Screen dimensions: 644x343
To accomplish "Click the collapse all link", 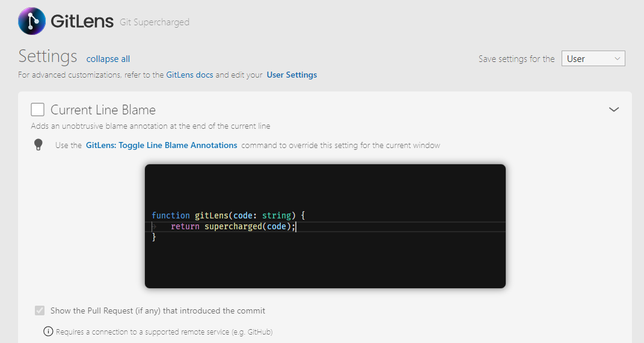I will click(x=108, y=59).
